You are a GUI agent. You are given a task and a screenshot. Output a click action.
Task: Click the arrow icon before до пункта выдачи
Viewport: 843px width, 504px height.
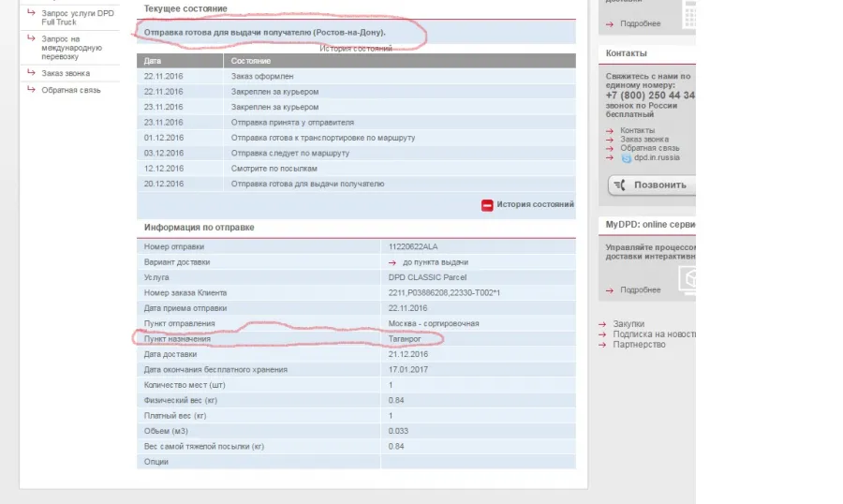[x=392, y=262]
